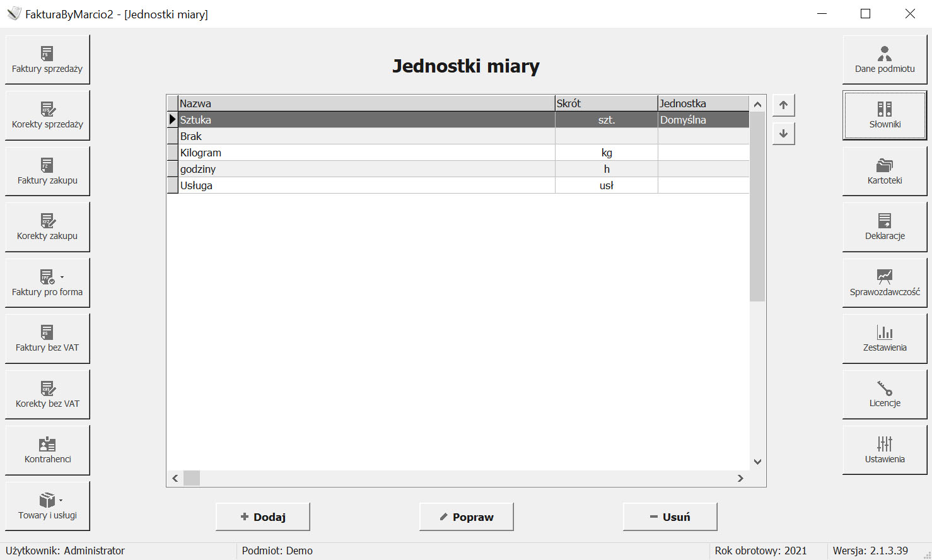This screenshot has height=560, width=932.
Task: Open Korekty sprzedaży module
Action: [x=47, y=115]
